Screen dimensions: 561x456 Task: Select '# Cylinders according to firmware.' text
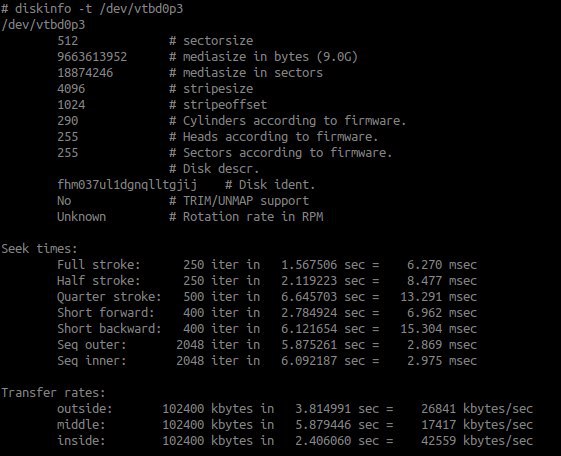pyautogui.click(x=288, y=121)
